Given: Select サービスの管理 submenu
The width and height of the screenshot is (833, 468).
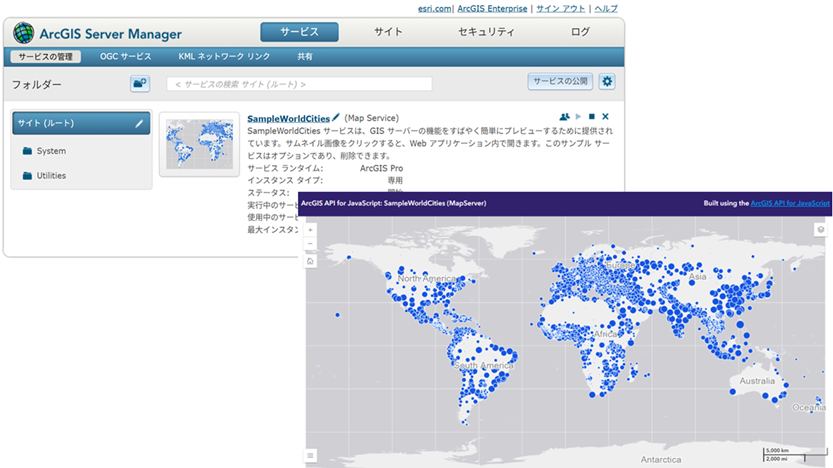Looking at the screenshot, I should tap(45, 56).
